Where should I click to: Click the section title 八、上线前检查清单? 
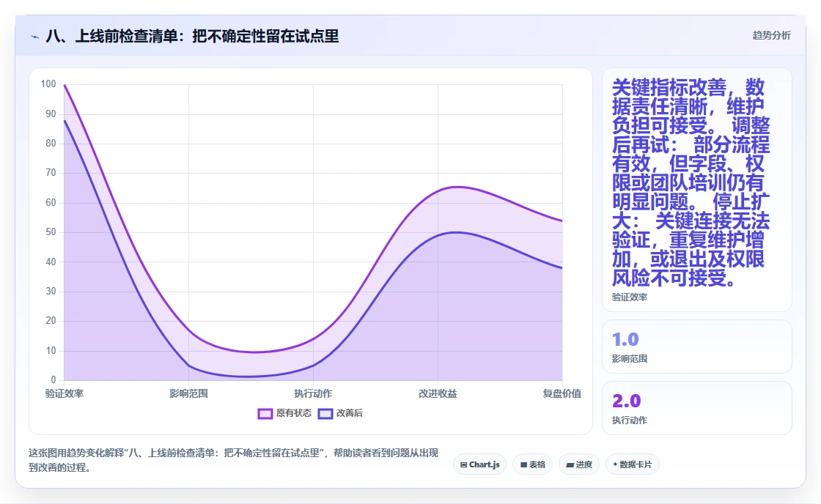[192, 36]
